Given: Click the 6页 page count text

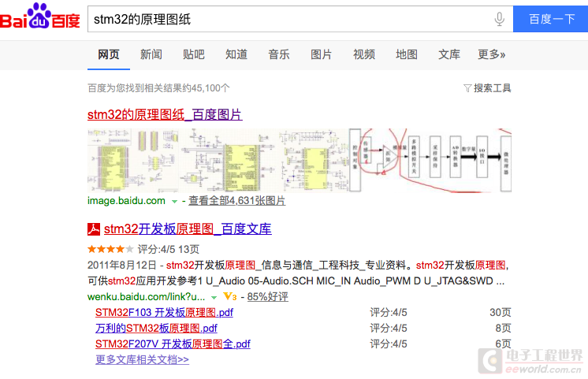Looking at the screenshot, I should click(x=503, y=344).
